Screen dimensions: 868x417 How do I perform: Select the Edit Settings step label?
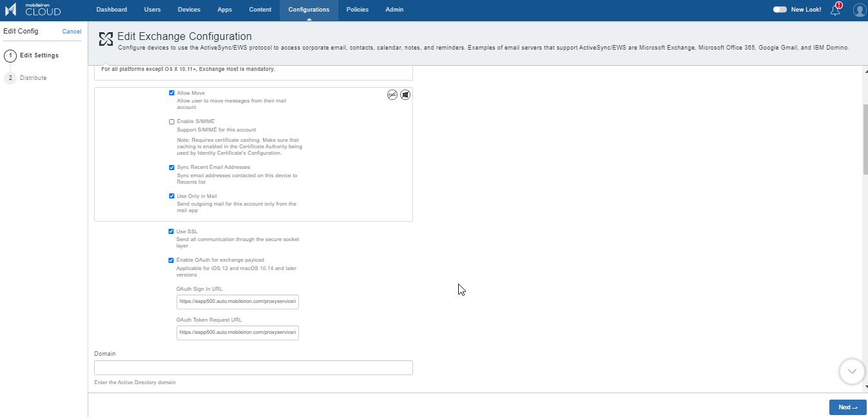click(39, 55)
